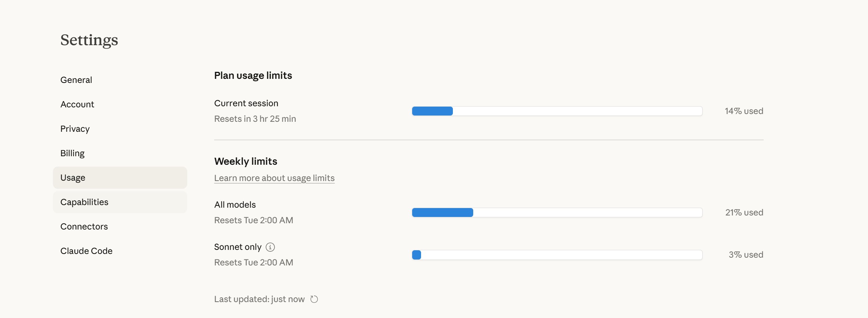Click the All models weekly usage bar
This screenshot has width=868, height=318.
[557, 212]
